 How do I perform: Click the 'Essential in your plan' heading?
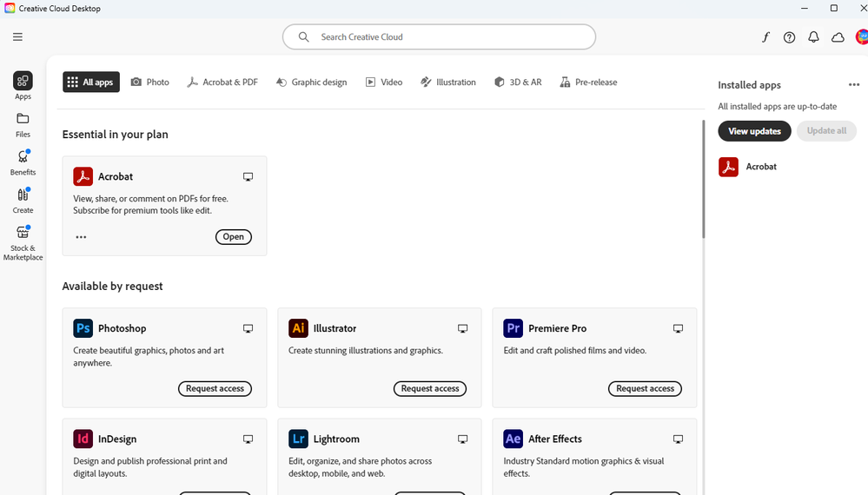click(x=116, y=135)
